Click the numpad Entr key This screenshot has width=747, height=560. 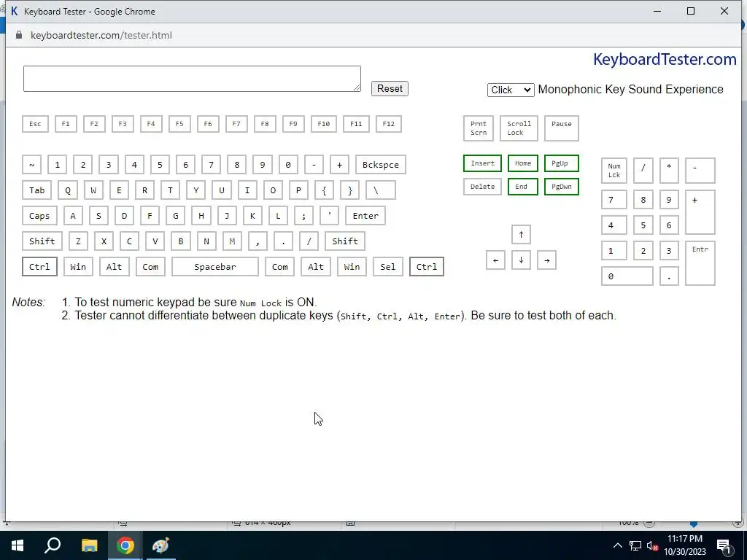700,263
